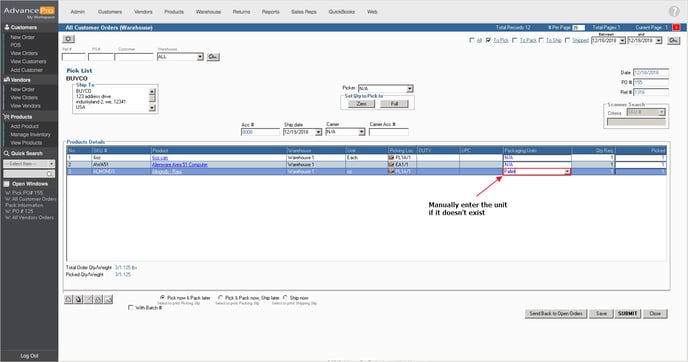Open the Returns menu
The image size is (688, 362).
(241, 12)
